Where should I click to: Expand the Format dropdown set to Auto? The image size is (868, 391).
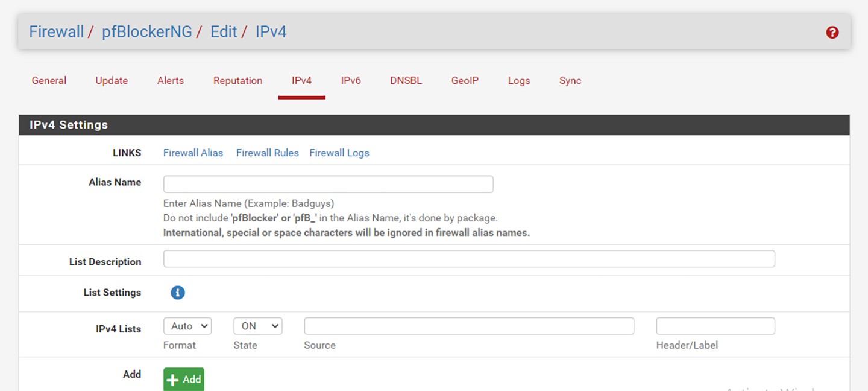tap(187, 326)
